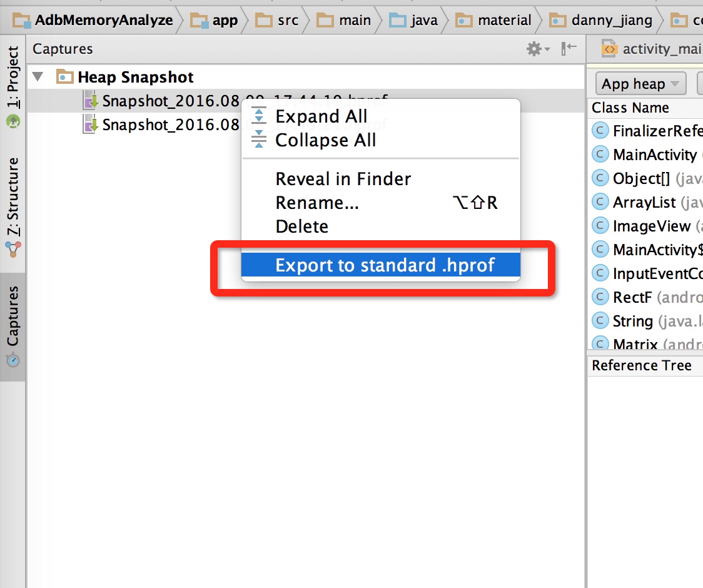Select Reveal in Finder from the context menu
The image size is (703, 588).
coord(343,179)
